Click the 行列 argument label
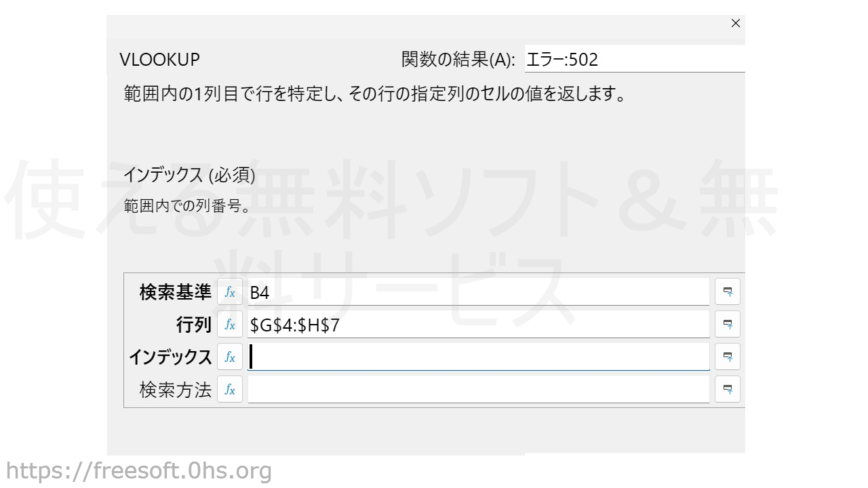The image size is (868, 488). (x=194, y=325)
